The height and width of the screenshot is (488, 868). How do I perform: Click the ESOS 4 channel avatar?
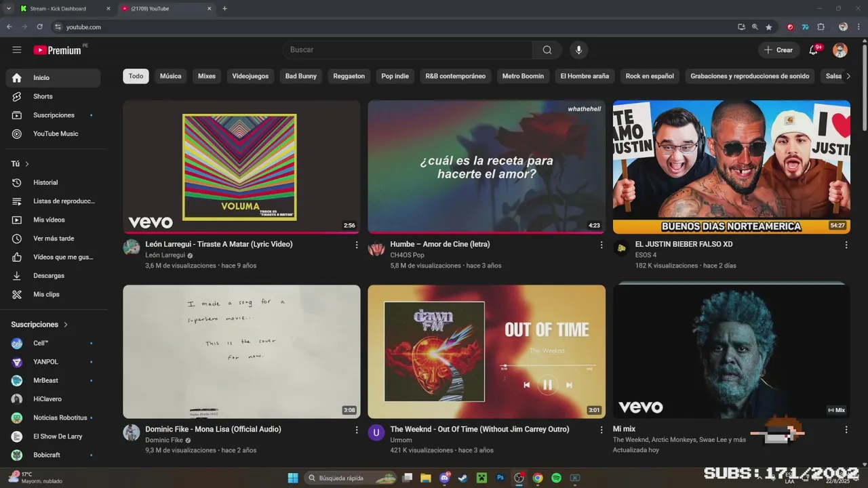(621, 247)
